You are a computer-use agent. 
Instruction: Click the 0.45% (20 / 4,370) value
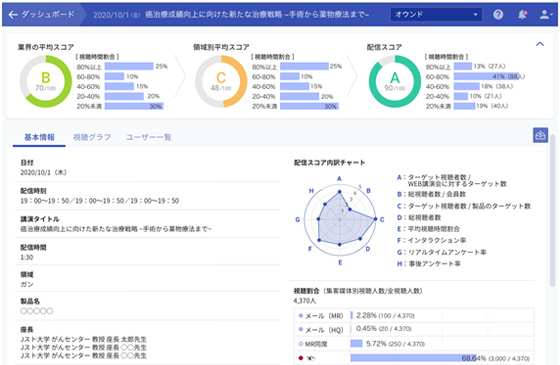tap(384, 329)
